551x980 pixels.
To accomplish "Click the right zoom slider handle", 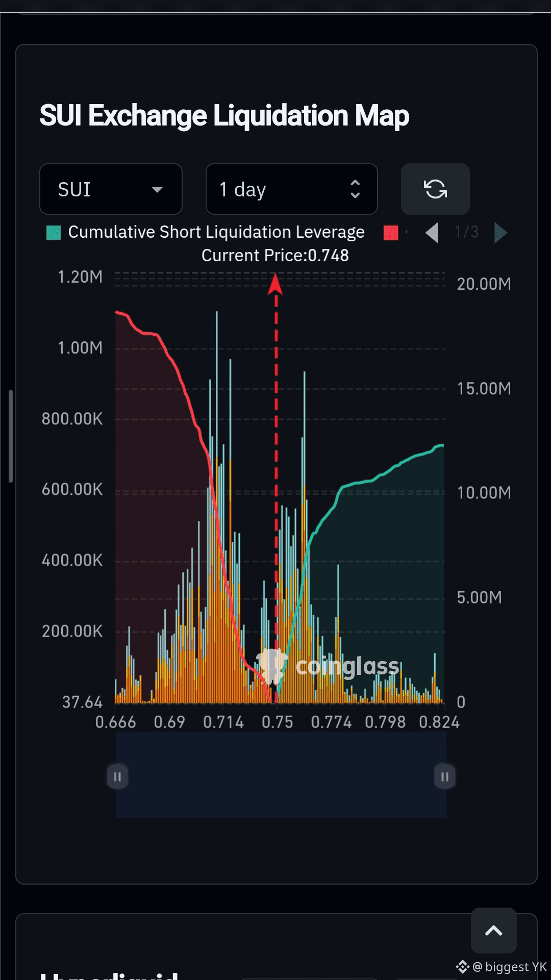I will coord(445,776).
